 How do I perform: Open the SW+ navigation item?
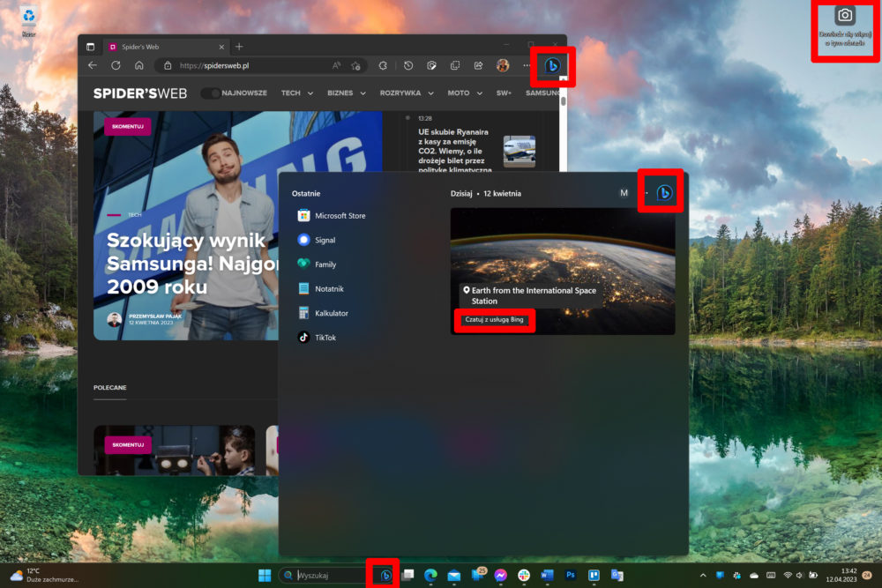coord(504,93)
